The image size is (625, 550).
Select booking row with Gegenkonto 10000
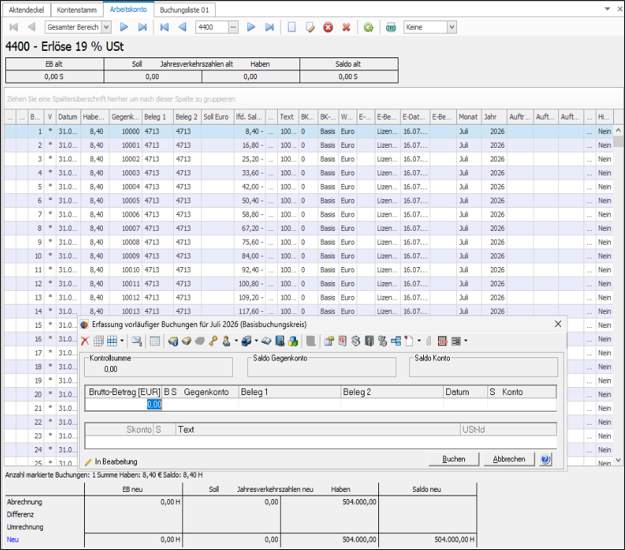pyautogui.click(x=311, y=131)
